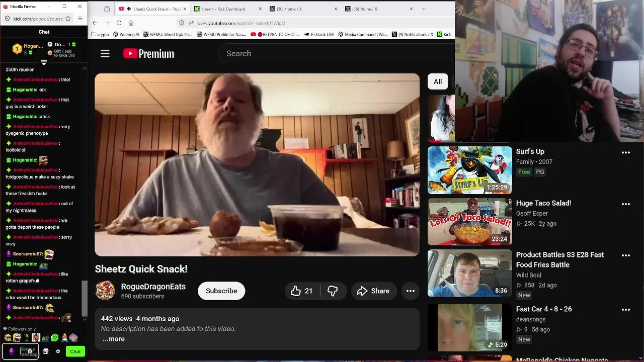Viewport: 644px width, 362px height.
Task: Collapse the chat leaderboard handle
Action: click(x=44, y=62)
